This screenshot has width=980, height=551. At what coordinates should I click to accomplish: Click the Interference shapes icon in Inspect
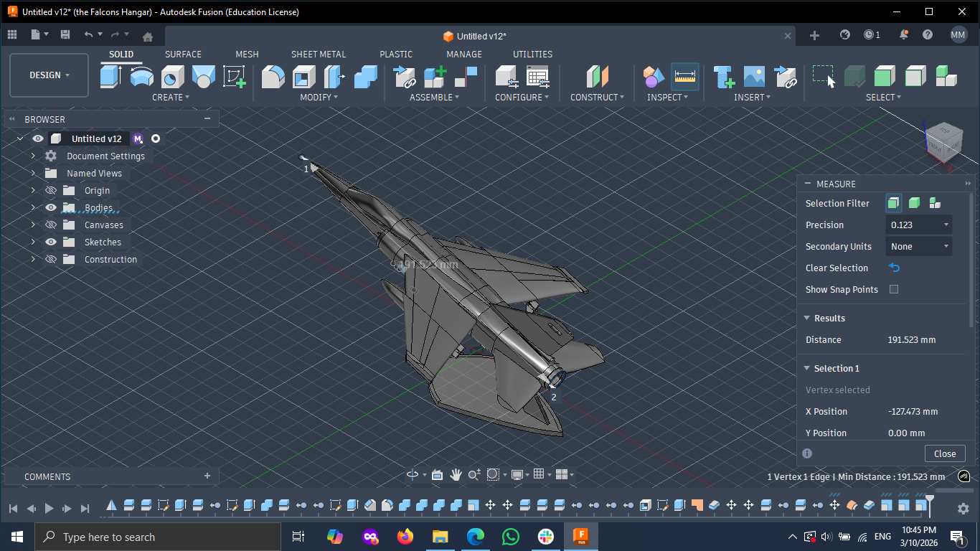(x=654, y=76)
